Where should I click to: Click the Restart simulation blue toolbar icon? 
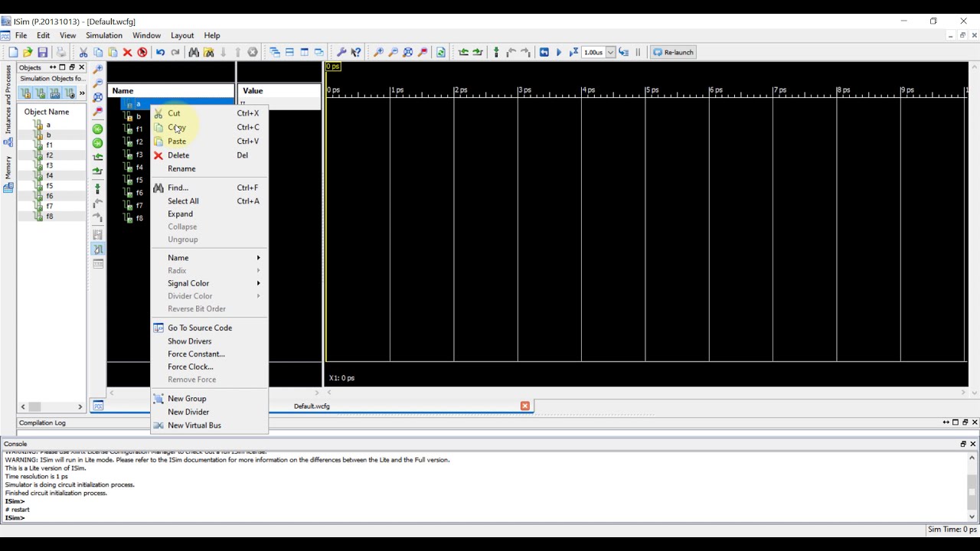(544, 52)
